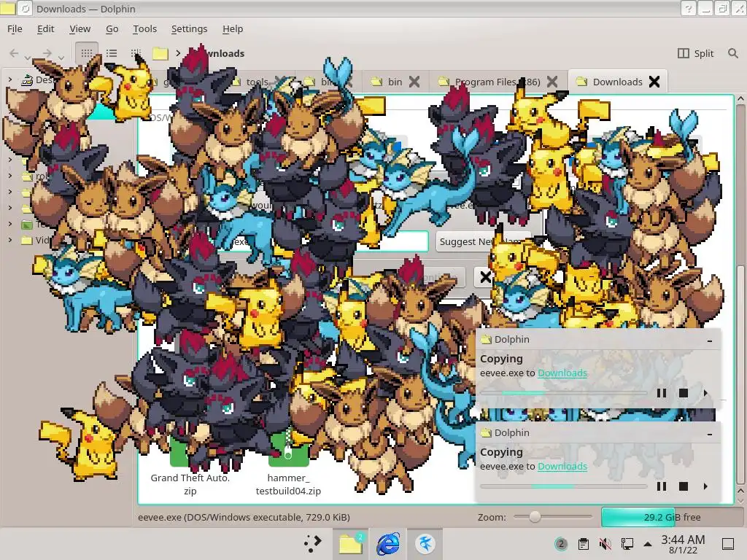Close the Program Files (x86) tab
Image resolution: width=747 pixels, height=560 pixels.
(552, 82)
